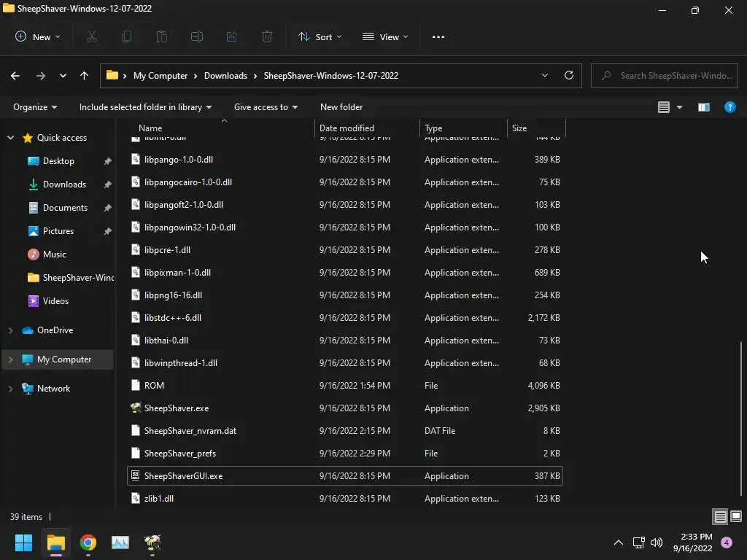The image size is (747, 560).
Task: Expand the address bar history dropdown
Action: [544, 75]
